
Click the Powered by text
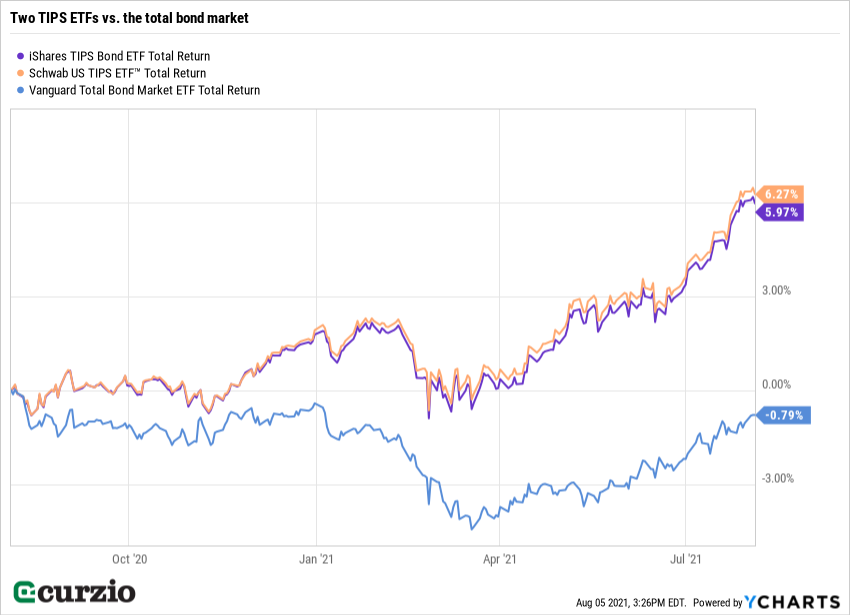point(717,603)
